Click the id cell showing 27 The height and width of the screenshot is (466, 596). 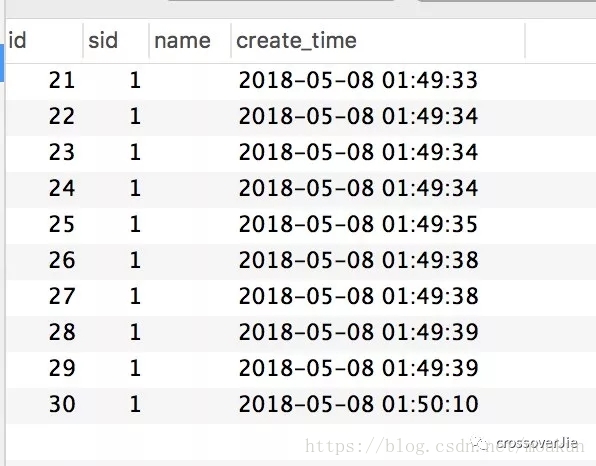[x=62, y=296]
